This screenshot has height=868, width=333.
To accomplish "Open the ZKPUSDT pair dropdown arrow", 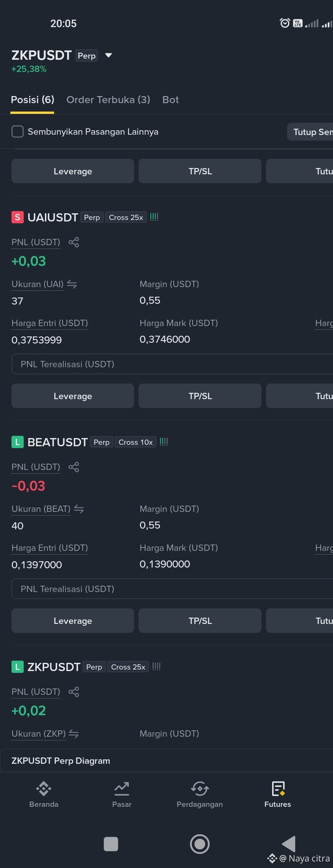I will tap(109, 55).
